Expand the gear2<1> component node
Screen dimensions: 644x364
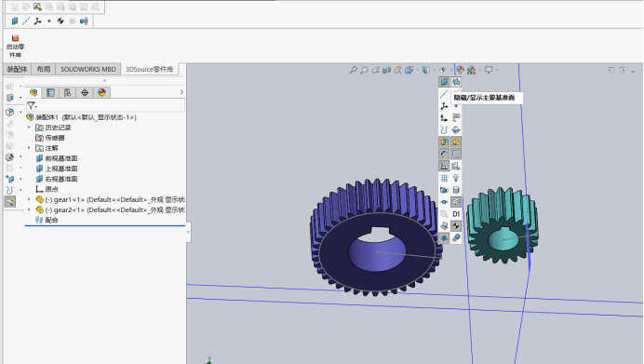(x=29, y=209)
